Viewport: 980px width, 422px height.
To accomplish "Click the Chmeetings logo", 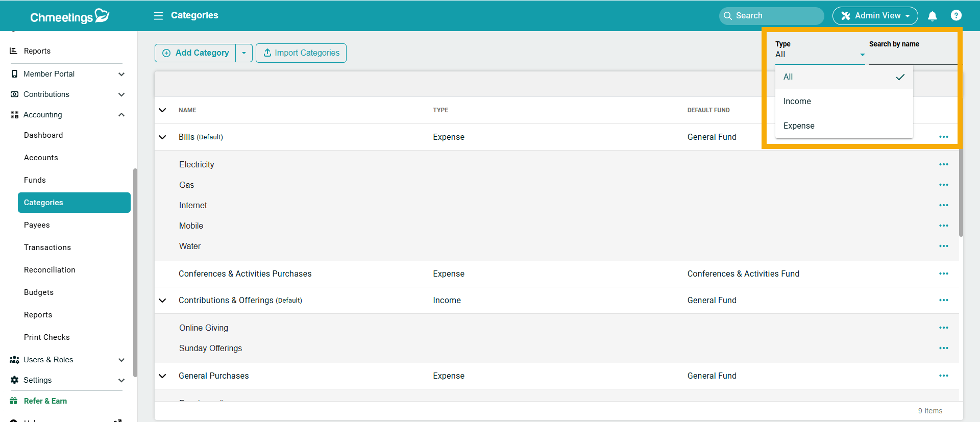I will (x=70, y=16).
